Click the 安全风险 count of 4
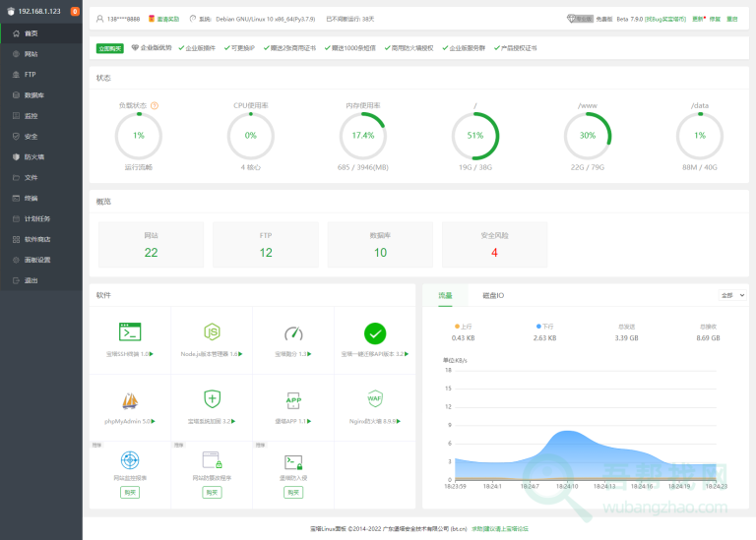756x540 pixels. (x=494, y=253)
